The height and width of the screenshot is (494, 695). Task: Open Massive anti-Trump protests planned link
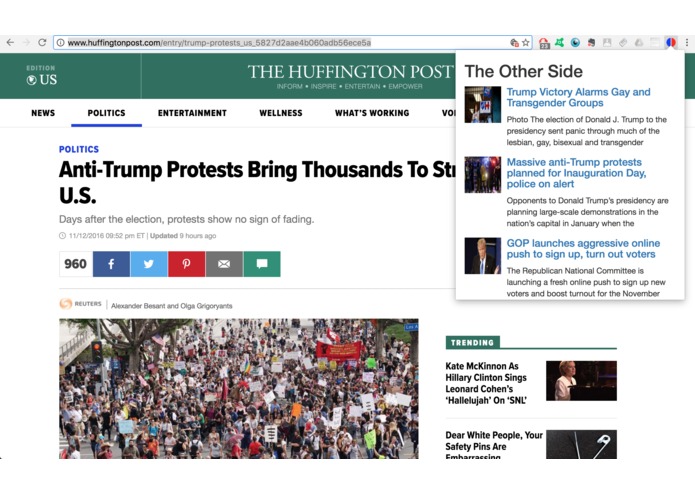pyautogui.click(x=576, y=173)
